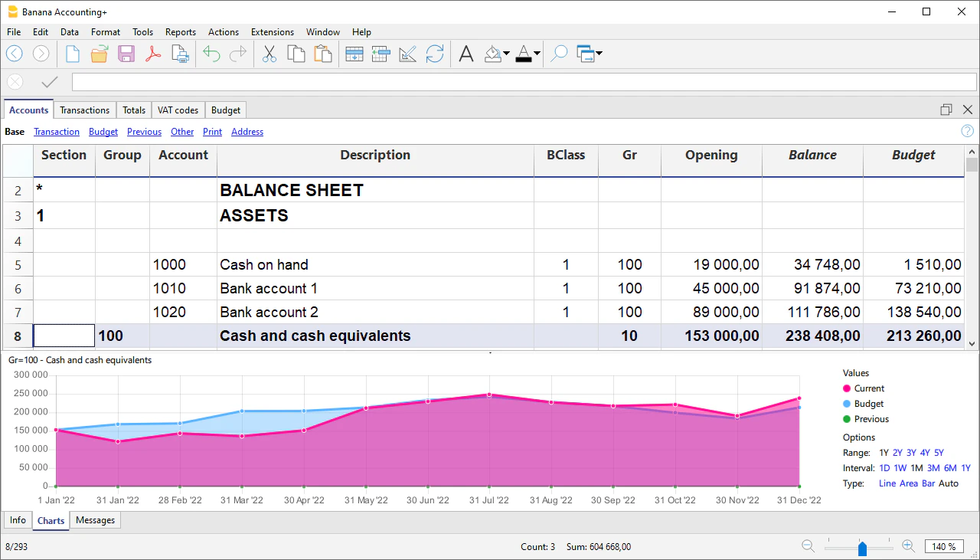Save the current accounting file
Screen dimensions: 980x560
coord(126,54)
